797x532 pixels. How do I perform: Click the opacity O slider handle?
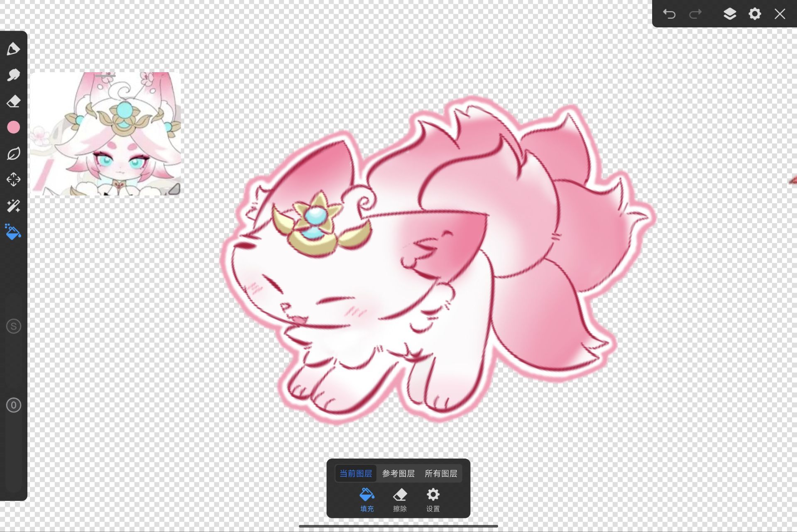[13, 405]
